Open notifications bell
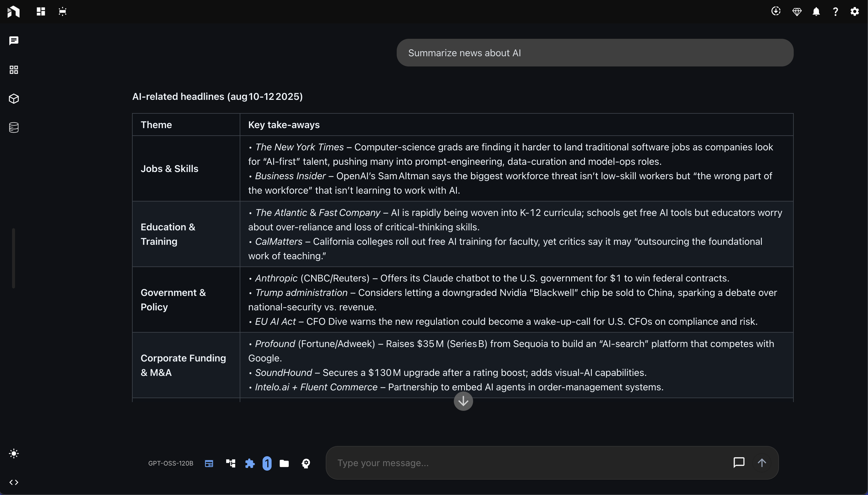The height and width of the screenshot is (495, 868). pyautogui.click(x=816, y=12)
